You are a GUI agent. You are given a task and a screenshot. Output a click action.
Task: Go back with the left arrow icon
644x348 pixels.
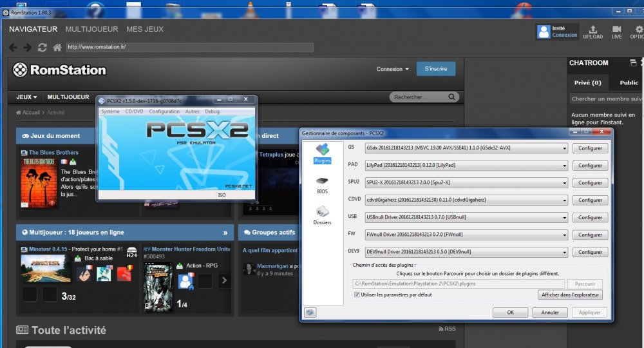tap(13, 48)
